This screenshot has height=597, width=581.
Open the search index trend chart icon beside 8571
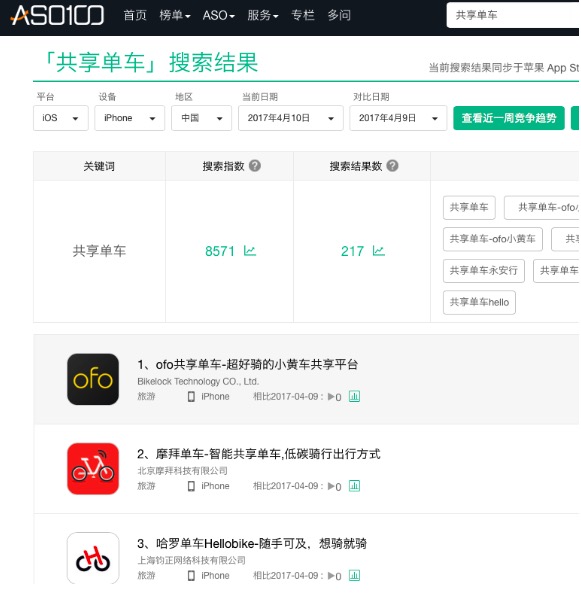[x=250, y=251]
